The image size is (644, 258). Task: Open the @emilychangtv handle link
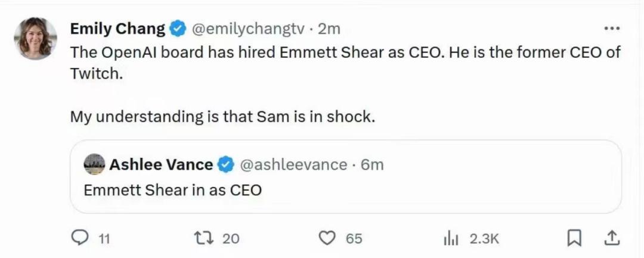coord(249,29)
